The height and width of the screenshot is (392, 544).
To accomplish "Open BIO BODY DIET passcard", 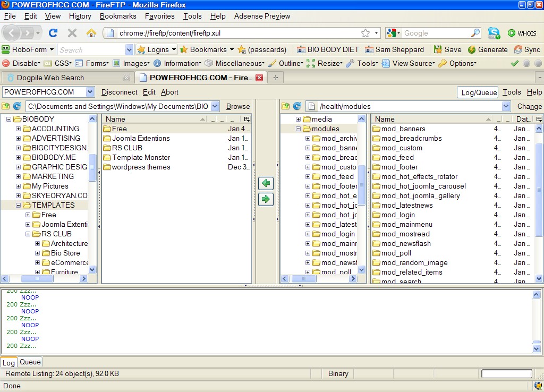I will tap(328, 49).
